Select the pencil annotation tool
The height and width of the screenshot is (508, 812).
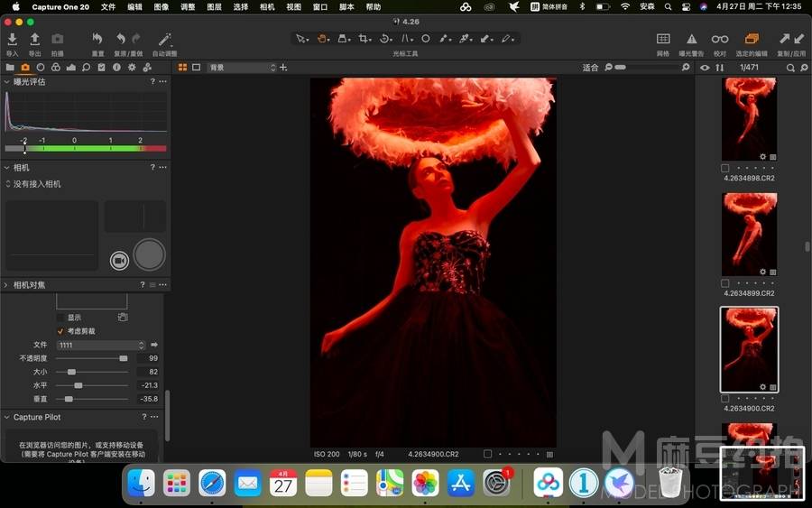pyautogui.click(x=506, y=39)
